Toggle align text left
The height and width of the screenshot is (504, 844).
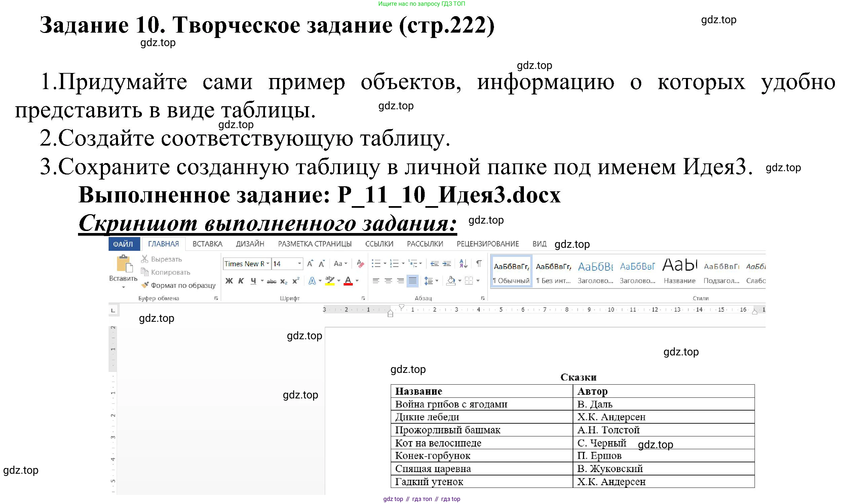[376, 281]
